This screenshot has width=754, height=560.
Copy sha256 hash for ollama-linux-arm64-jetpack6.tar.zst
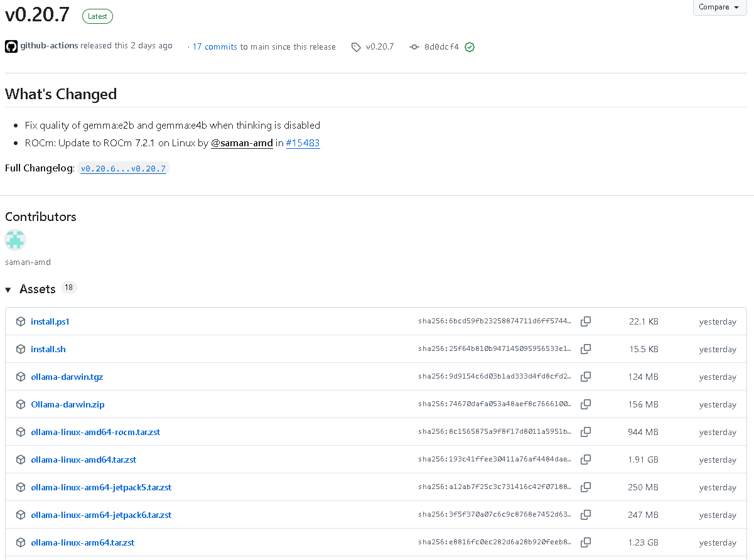pyautogui.click(x=586, y=515)
